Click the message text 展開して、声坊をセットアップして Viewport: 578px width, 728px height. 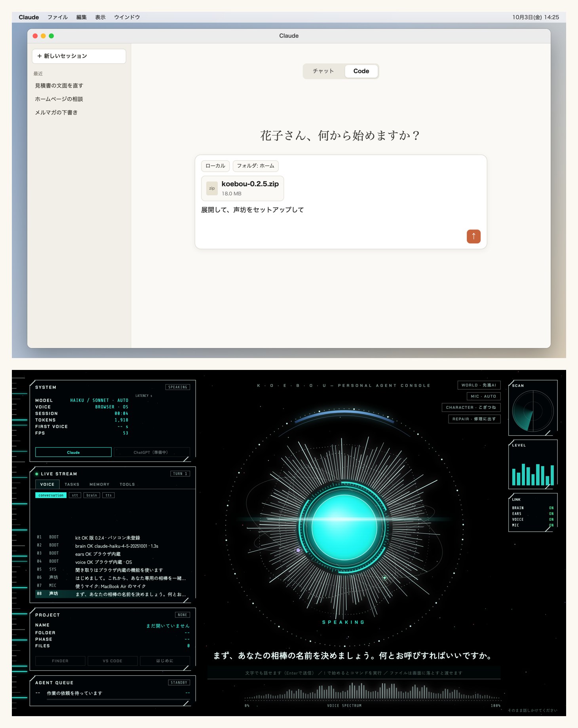click(253, 210)
